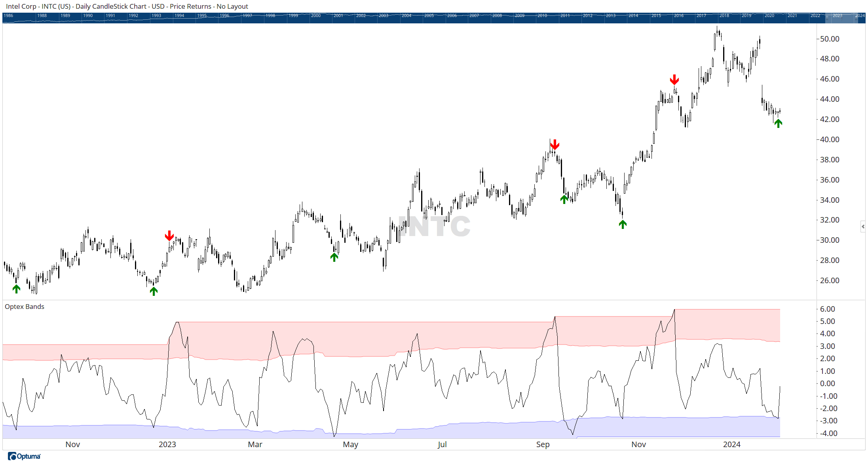Grab the left handle of the navigator range
This screenshot has width=868, height=461.
point(827,18)
